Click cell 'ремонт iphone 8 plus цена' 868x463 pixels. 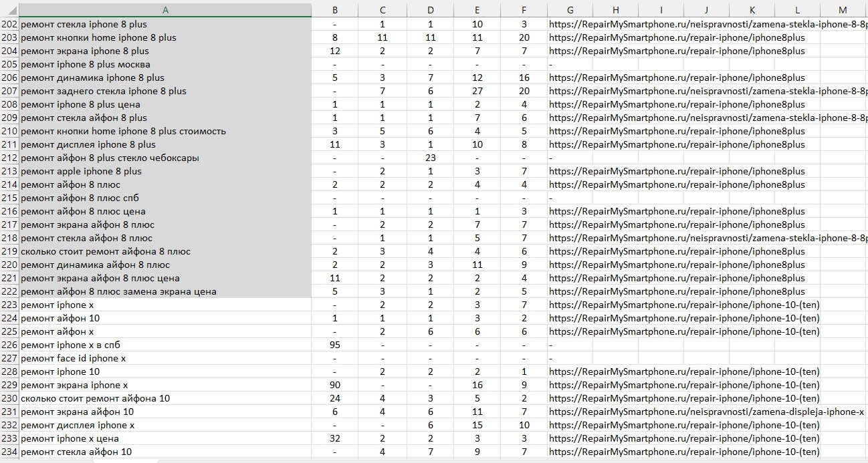tap(165, 104)
